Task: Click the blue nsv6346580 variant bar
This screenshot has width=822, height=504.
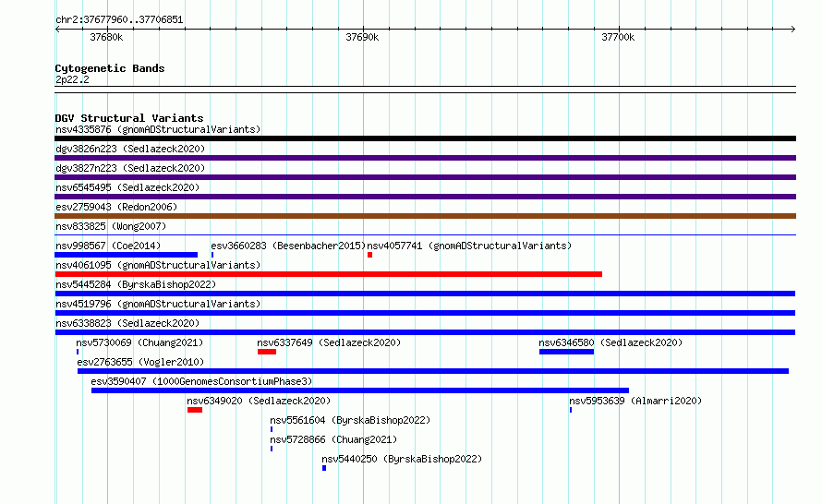Action: [x=567, y=352]
